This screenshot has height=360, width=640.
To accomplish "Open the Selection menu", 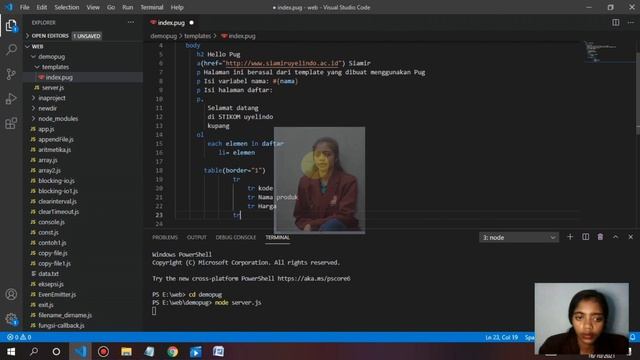I will [67, 7].
